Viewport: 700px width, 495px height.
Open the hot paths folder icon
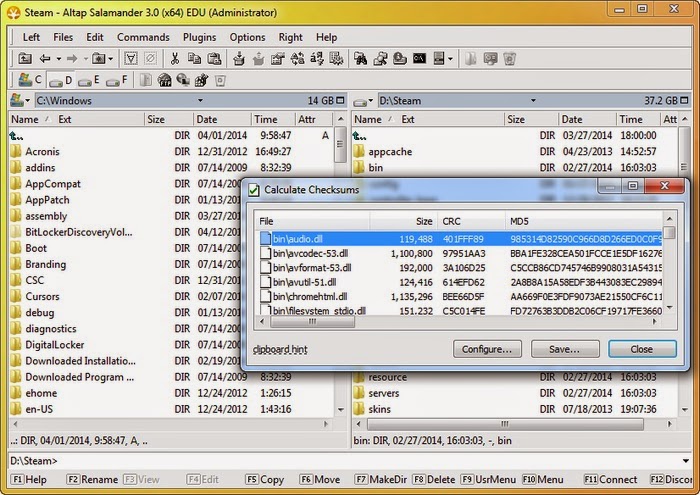coord(98,58)
